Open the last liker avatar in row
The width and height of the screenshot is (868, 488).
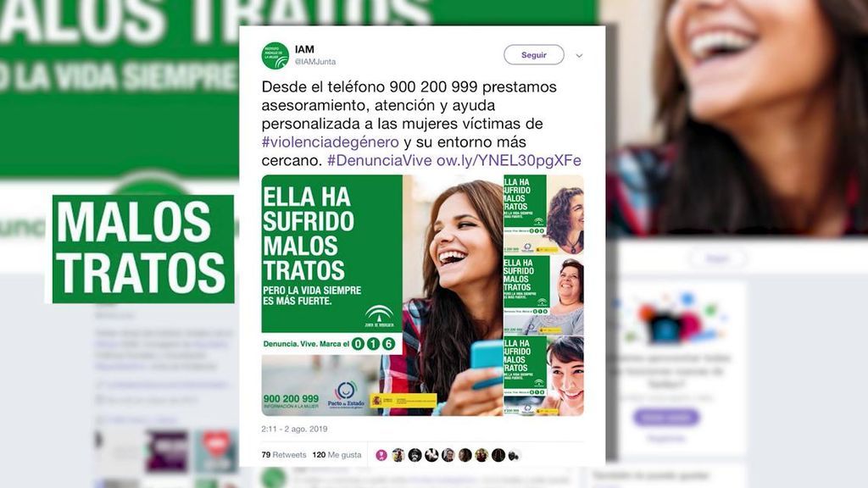(x=515, y=455)
